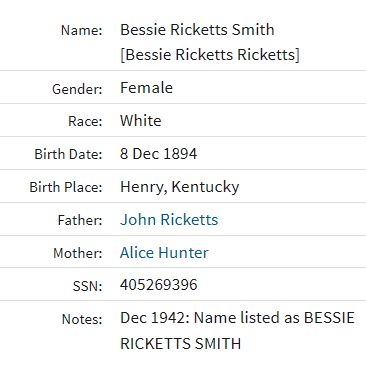Click the Birth Place field label
Screen dimensions: 366x365
pos(66,187)
